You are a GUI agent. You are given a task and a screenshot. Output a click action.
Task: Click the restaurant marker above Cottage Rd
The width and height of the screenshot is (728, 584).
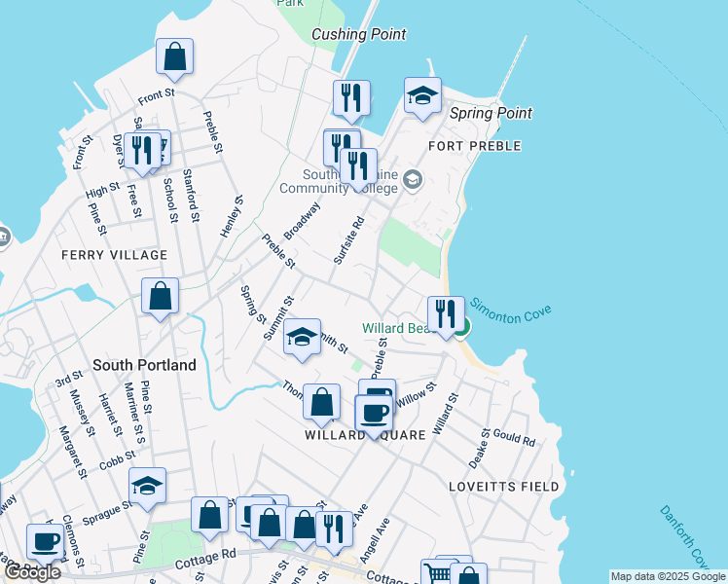334,530
